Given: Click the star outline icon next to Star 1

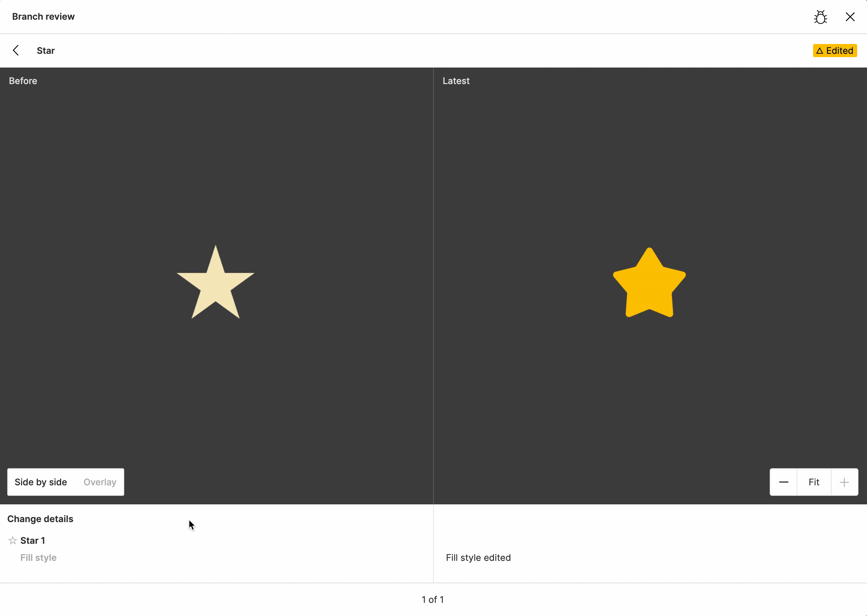Looking at the screenshot, I should 12,540.
